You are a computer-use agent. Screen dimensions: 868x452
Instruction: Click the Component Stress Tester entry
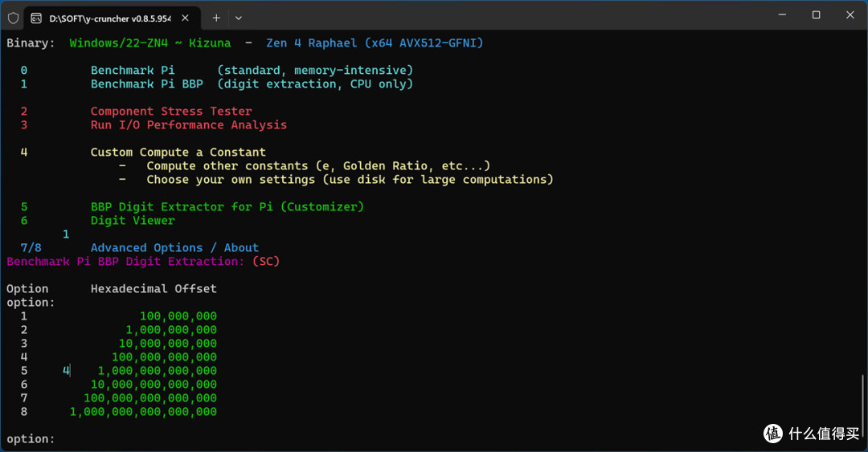tap(171, 112)
